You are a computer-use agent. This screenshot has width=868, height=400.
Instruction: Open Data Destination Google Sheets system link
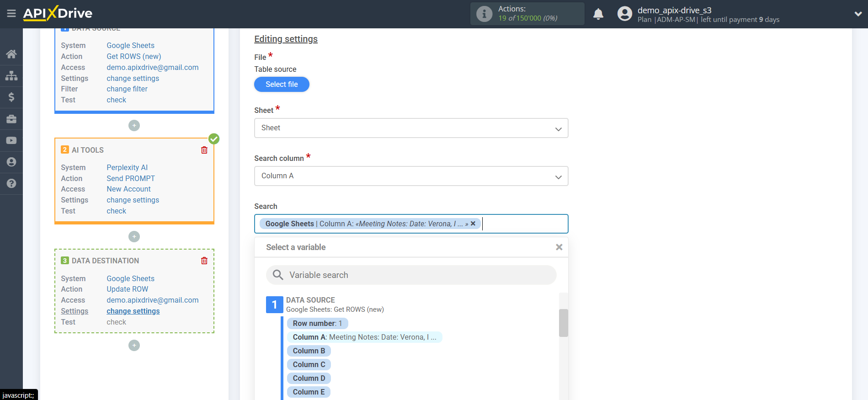(x=130, y=278)
